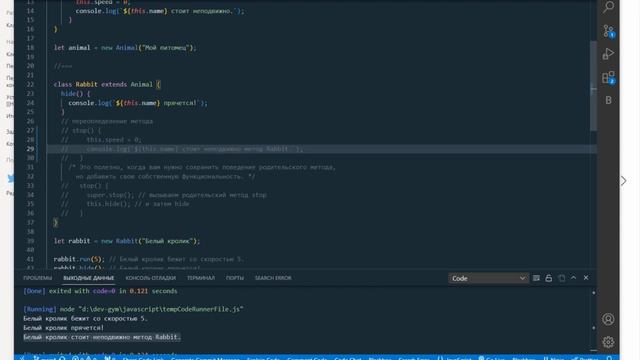Open the ПОРТЫ tab

pyautogui.click(x=235, y=278)
